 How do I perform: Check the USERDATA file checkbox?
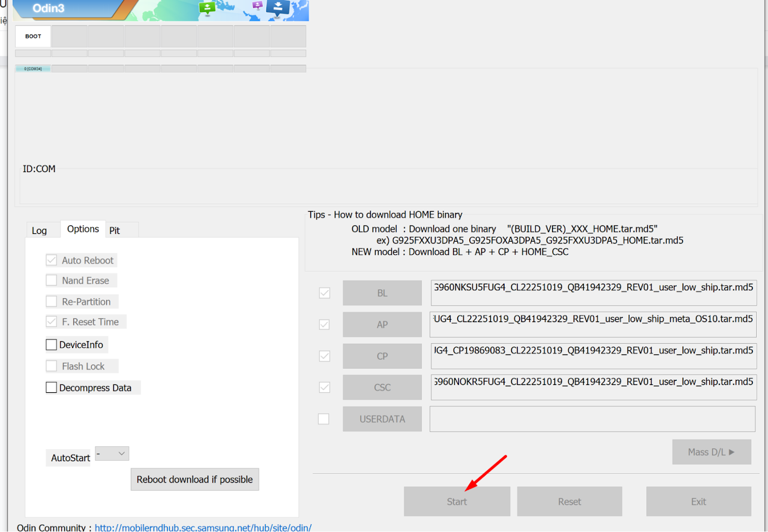point(324,419)
